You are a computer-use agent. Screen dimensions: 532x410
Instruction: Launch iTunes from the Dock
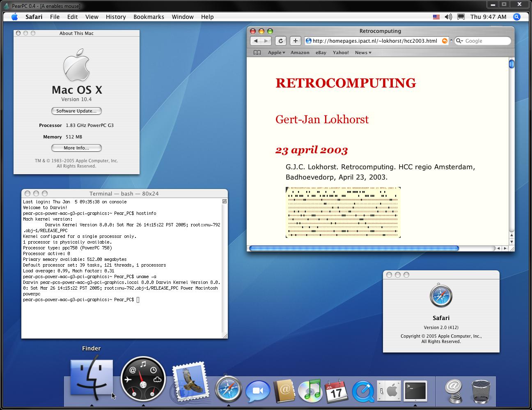click(x=310, y=391)
